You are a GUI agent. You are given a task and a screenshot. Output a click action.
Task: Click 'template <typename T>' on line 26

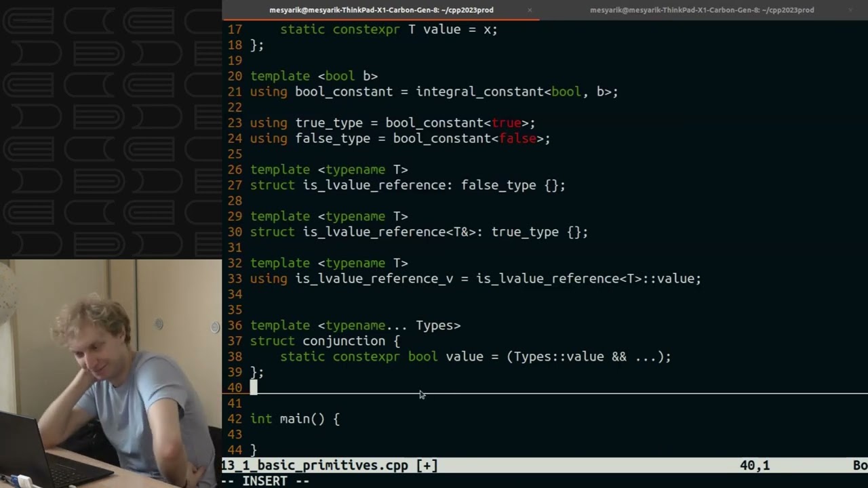coord(329,169)
